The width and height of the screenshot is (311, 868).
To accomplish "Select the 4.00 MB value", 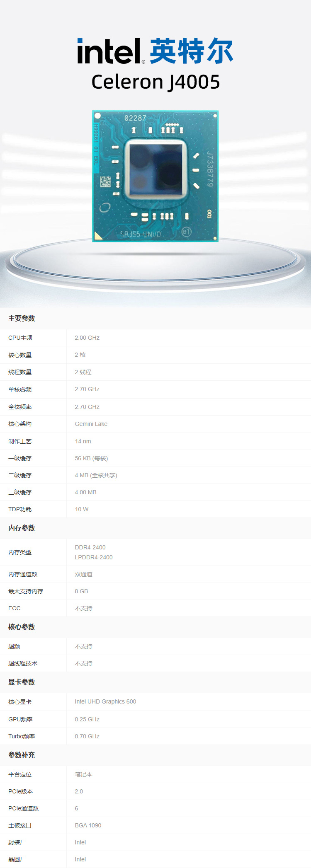I will 85,492.
